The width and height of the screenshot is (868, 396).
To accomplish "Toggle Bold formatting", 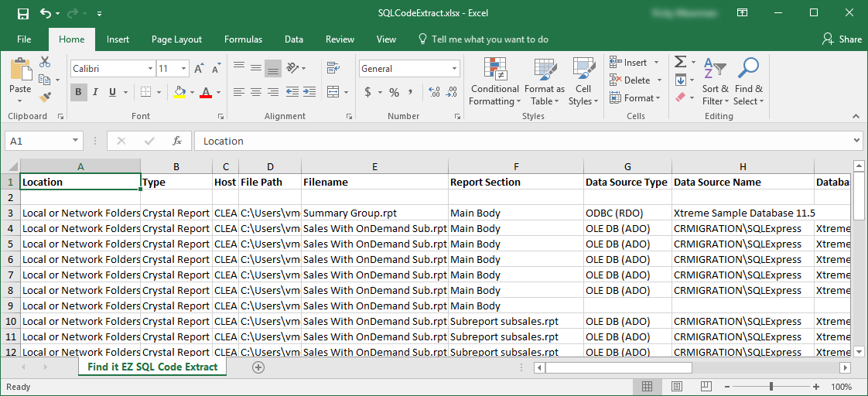I will [x=78, y=92].
